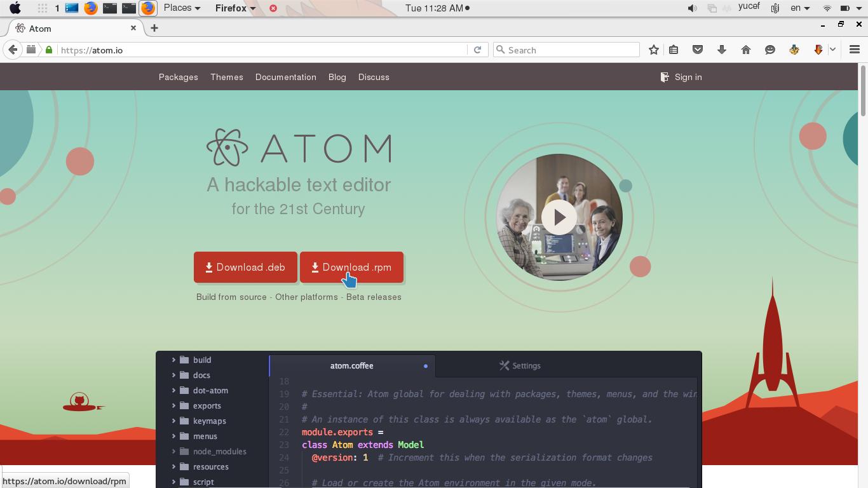Show downloads via the down-arrow toolbar icon
Image resolution: width=868 pixels, height=488 pixels.
(x=722, y=50)
